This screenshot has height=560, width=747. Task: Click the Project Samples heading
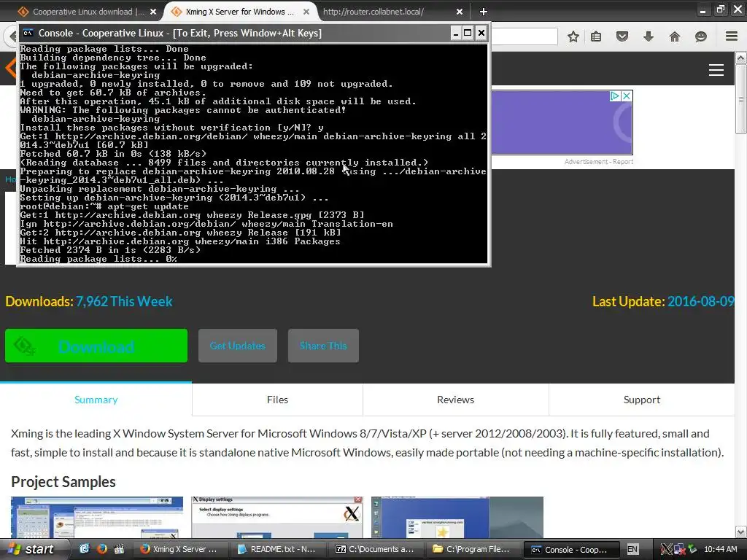pyautogui.click(x=63, y=482)
